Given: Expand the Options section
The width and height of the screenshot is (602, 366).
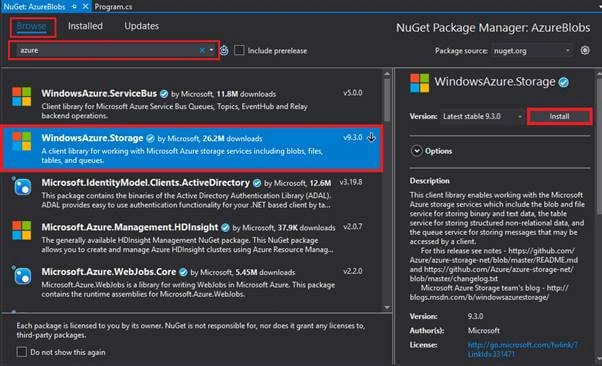Looking at the screenshot, I should [x=417, y=151].
